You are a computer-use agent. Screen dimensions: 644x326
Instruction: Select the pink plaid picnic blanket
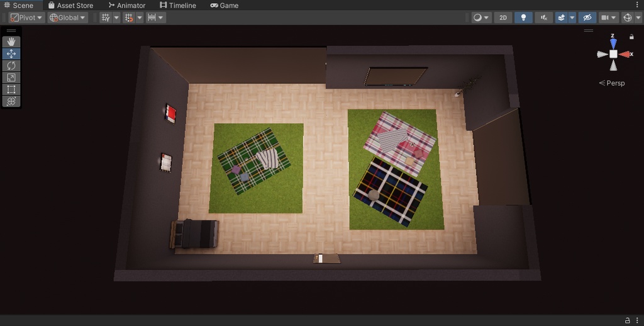pos(399,143)
